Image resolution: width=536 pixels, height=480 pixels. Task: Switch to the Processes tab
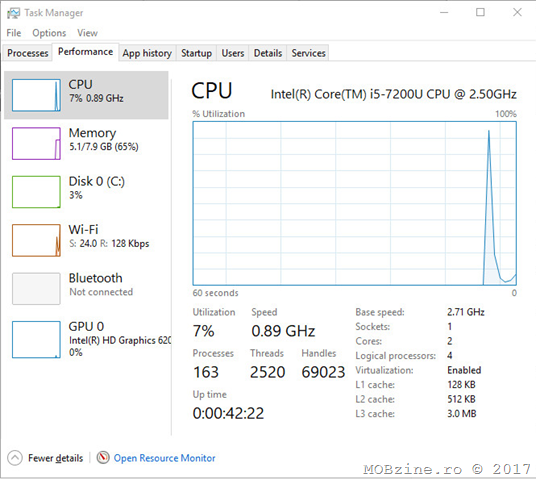[x=28, y=53]
